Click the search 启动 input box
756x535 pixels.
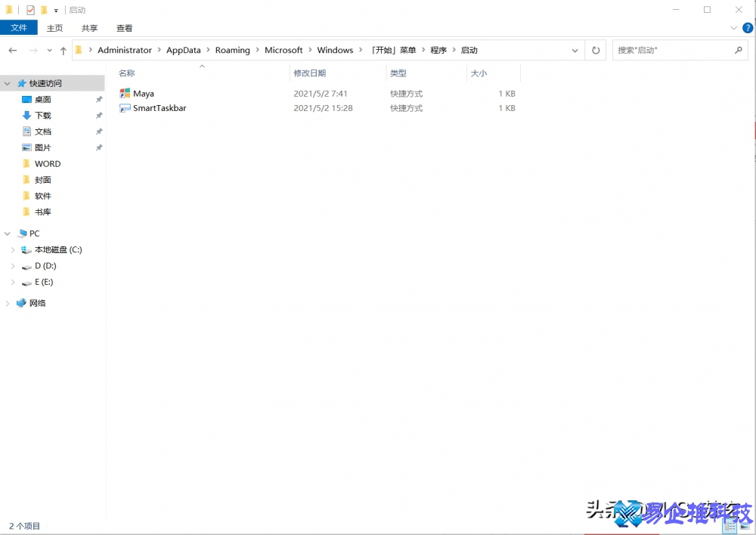click(671, 51)
